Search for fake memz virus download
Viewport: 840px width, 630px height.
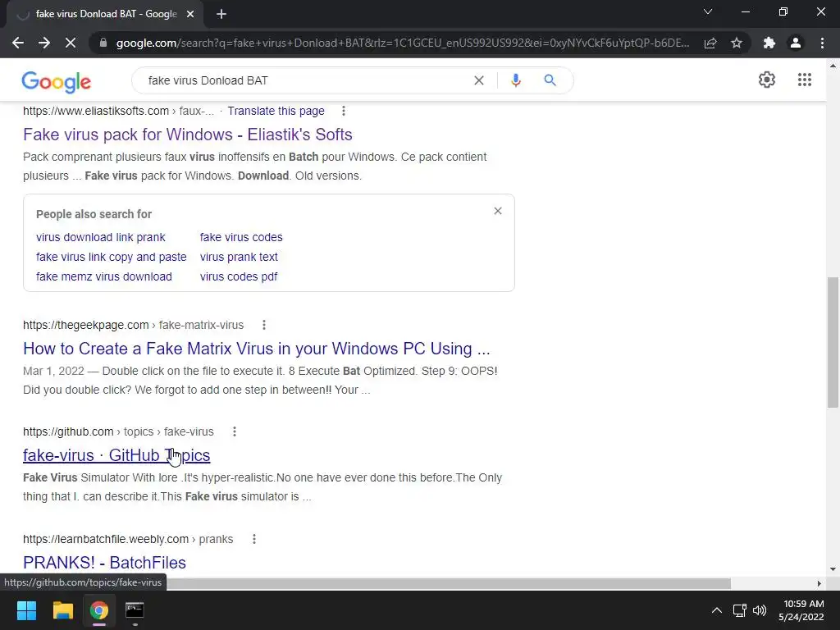click(x=104, y=277)
